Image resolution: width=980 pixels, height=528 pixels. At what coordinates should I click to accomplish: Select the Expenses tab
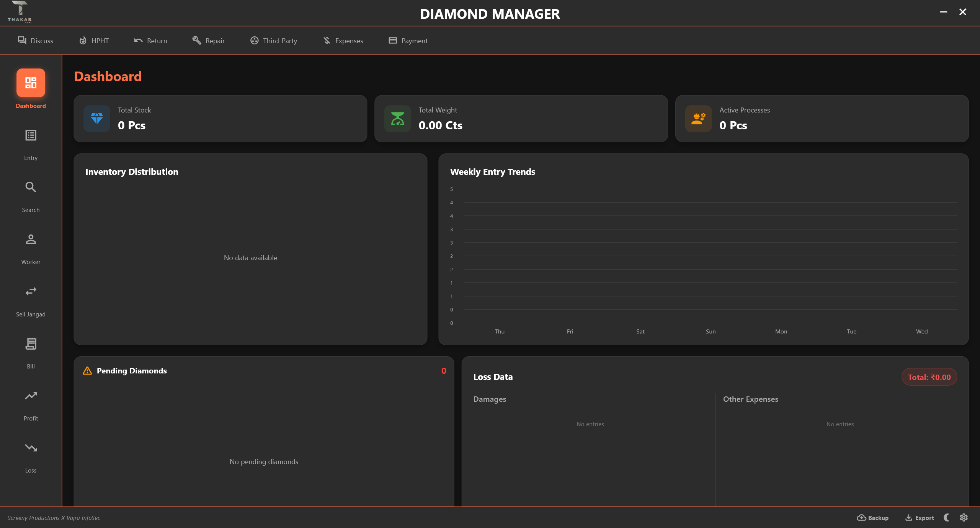pos(343,41)
